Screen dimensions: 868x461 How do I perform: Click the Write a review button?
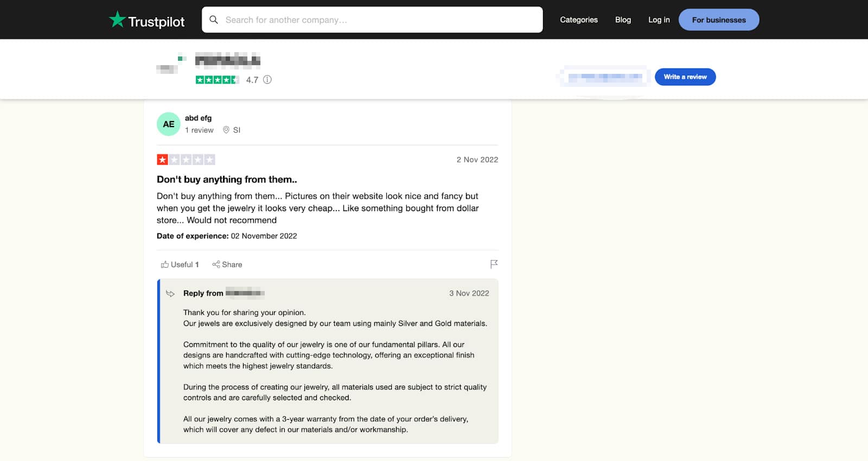pos(685,77)
